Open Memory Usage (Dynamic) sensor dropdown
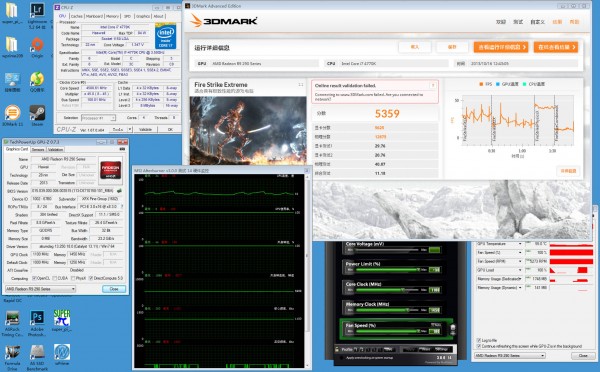The width and height of the screenshot is (600, 372). coord(520,287)
